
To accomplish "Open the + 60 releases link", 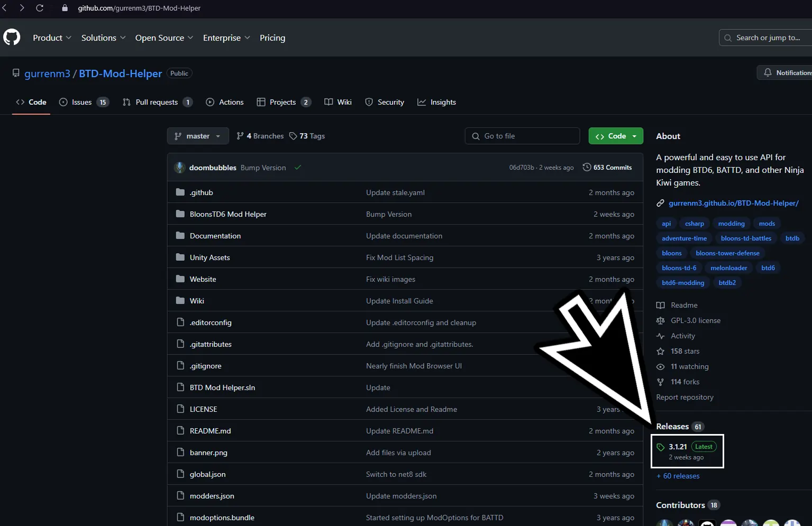I will click(678, 476).
